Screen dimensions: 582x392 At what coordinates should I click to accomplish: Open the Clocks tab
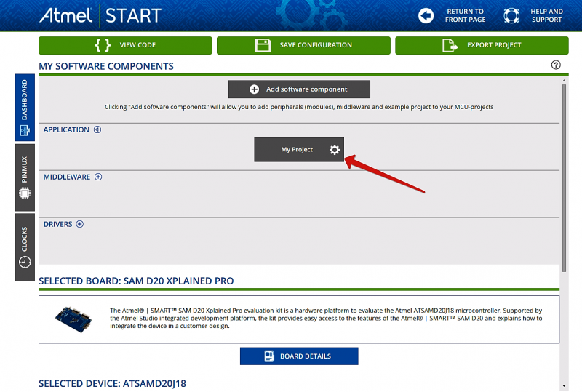25,247
